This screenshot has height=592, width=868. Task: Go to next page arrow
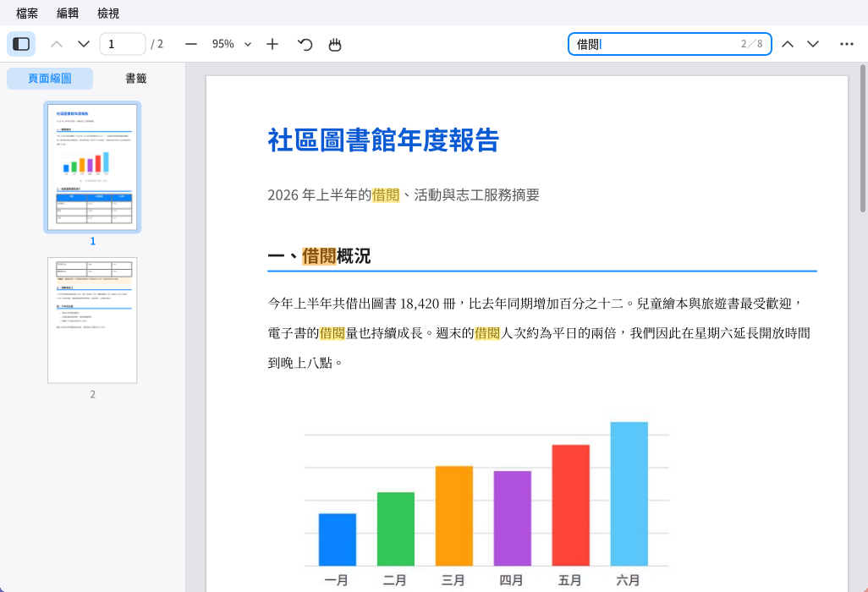[x=84, y=44]
